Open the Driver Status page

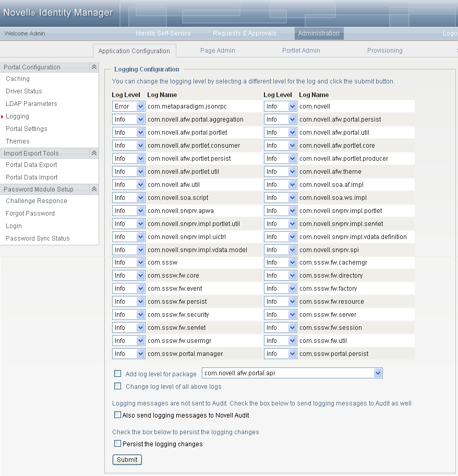coord(23,91)
